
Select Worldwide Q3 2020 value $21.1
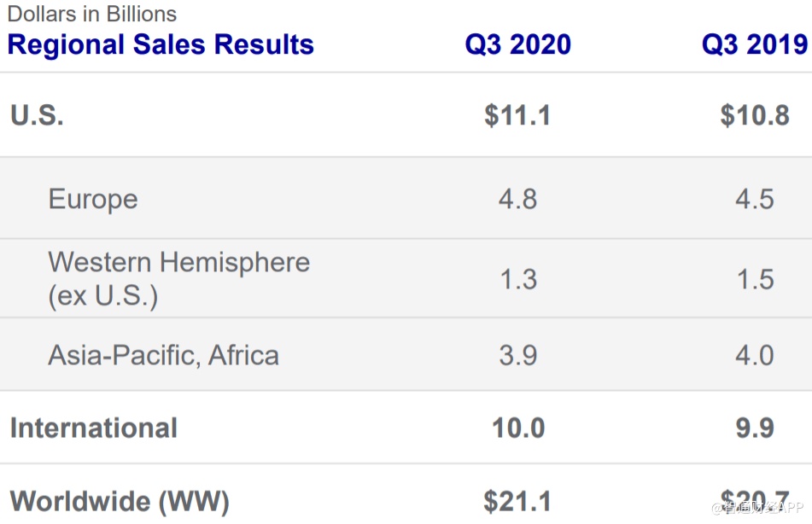click(517, 501)
